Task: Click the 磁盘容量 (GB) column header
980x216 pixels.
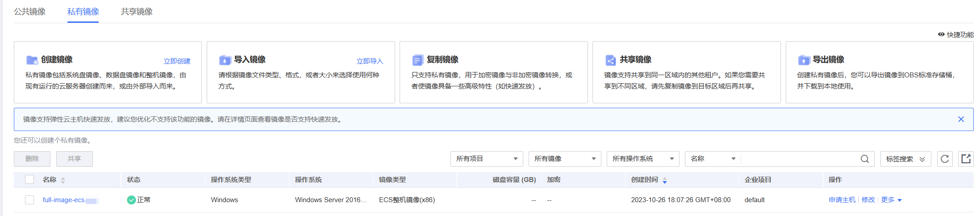Action: 514,180
